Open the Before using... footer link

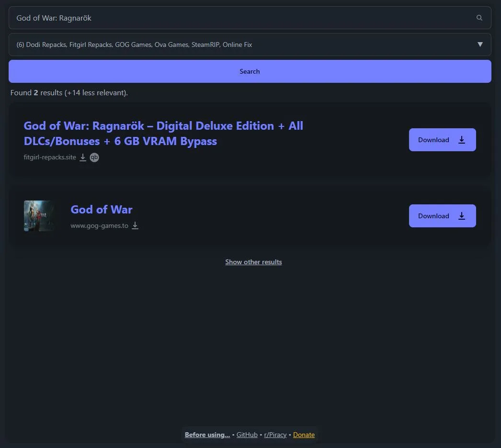click(207, 435)
